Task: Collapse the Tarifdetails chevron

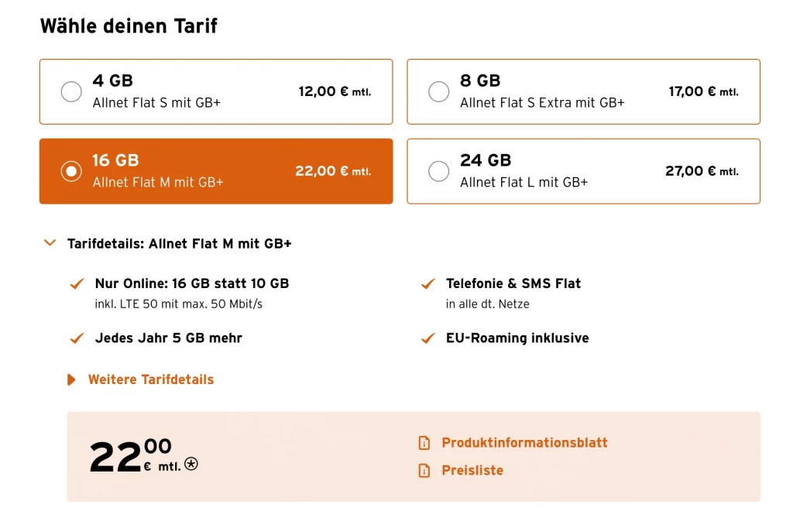Action: [50, 243]
